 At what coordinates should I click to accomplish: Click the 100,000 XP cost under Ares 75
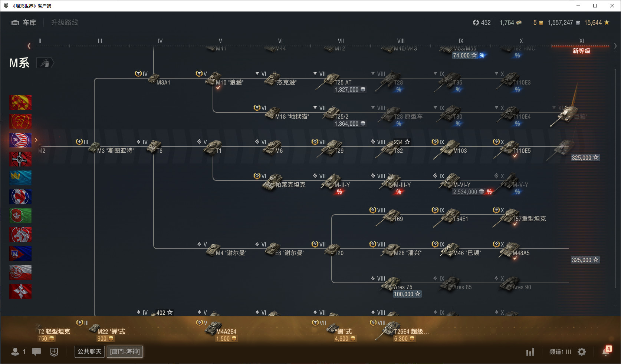click(x=407, y=294)
